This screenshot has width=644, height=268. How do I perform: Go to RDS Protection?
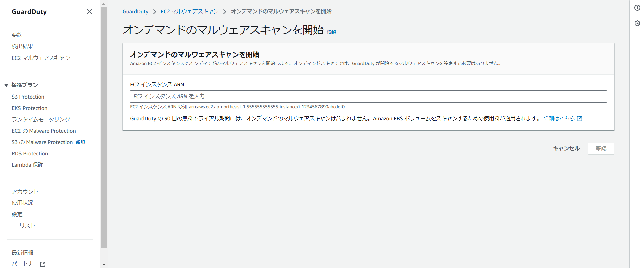coord(30,154)
